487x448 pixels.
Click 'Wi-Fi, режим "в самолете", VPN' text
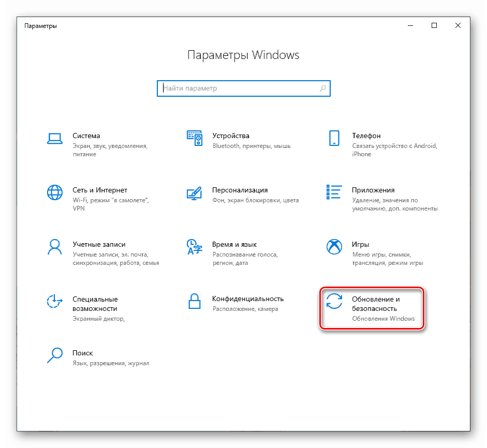click(x=111, y=204)
